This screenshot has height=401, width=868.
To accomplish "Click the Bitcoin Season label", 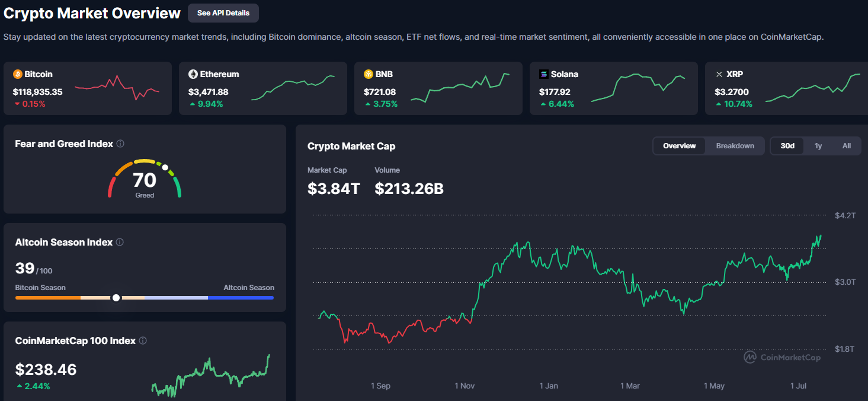I will click(40, 287).
